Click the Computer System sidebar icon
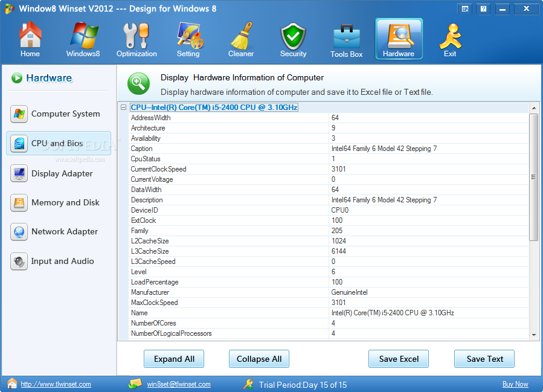This screenshot has width=543, height=392. click(19, 114)
